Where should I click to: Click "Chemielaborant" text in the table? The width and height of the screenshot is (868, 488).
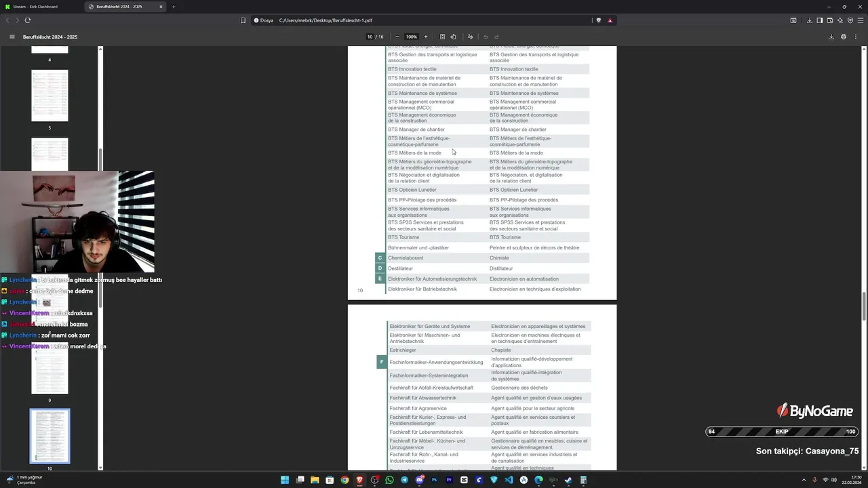tap(406, 258)
